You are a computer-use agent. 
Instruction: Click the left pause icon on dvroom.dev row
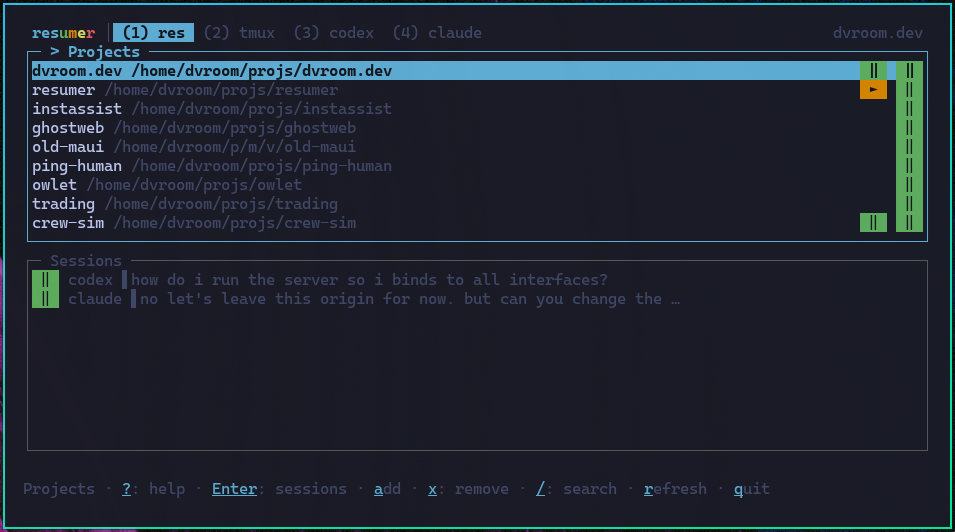click(x=873, y=71)
